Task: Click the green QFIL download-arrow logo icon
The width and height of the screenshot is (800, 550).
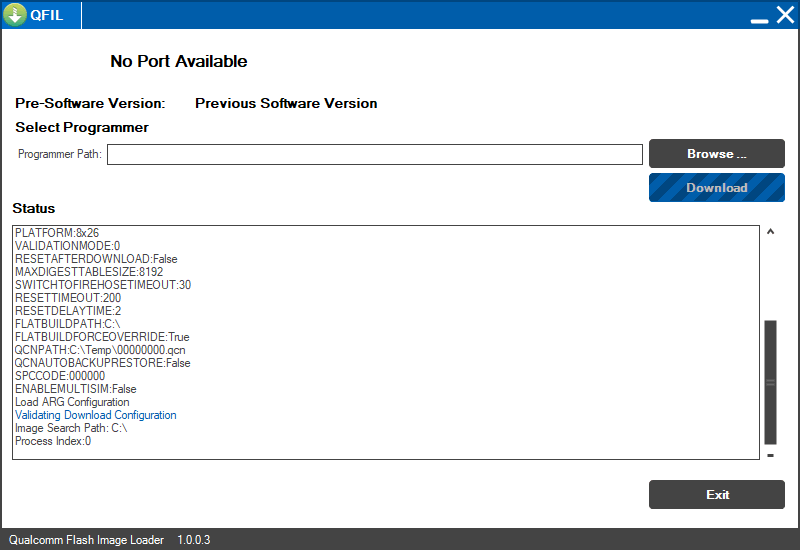Action: coord(15,14)
